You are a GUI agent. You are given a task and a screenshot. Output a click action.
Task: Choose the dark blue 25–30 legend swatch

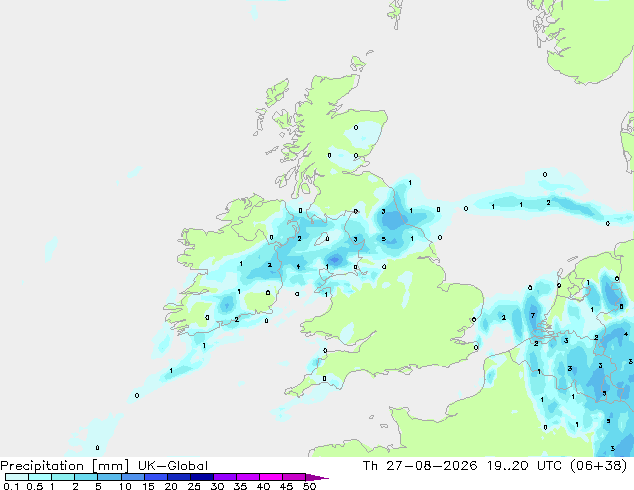click(x=202, y=477)
